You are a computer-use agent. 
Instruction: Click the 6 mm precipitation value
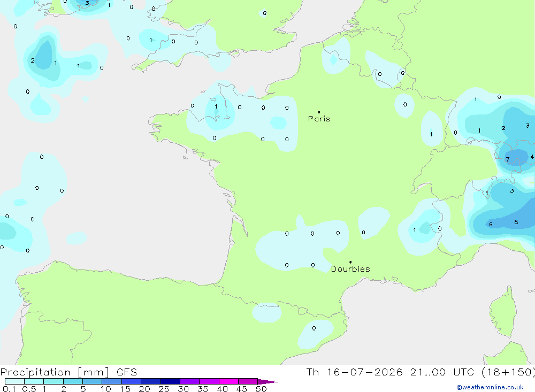coord(491,224)
